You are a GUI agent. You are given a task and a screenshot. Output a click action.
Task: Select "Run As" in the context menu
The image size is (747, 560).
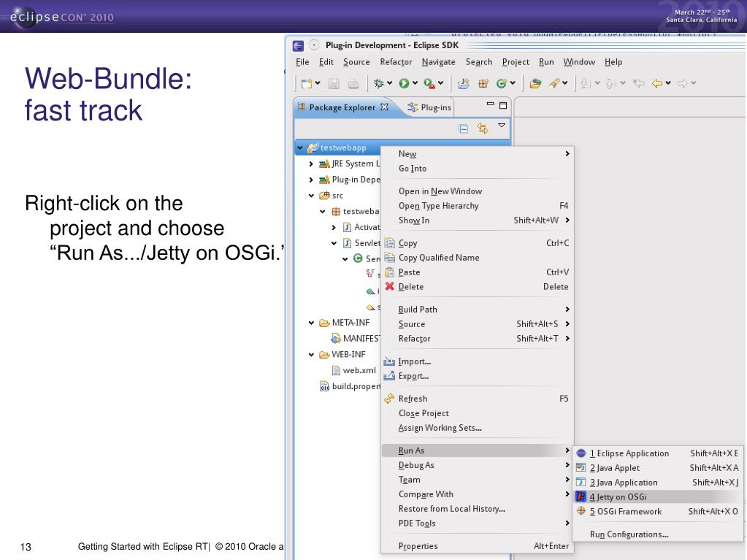[477, 450]
